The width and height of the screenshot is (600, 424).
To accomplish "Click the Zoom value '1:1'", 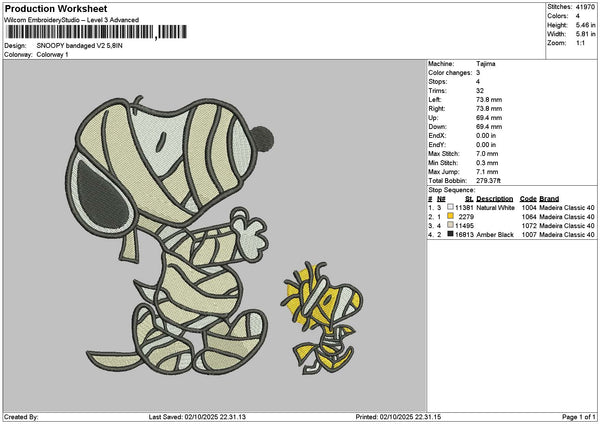I will tap(580, 43).
